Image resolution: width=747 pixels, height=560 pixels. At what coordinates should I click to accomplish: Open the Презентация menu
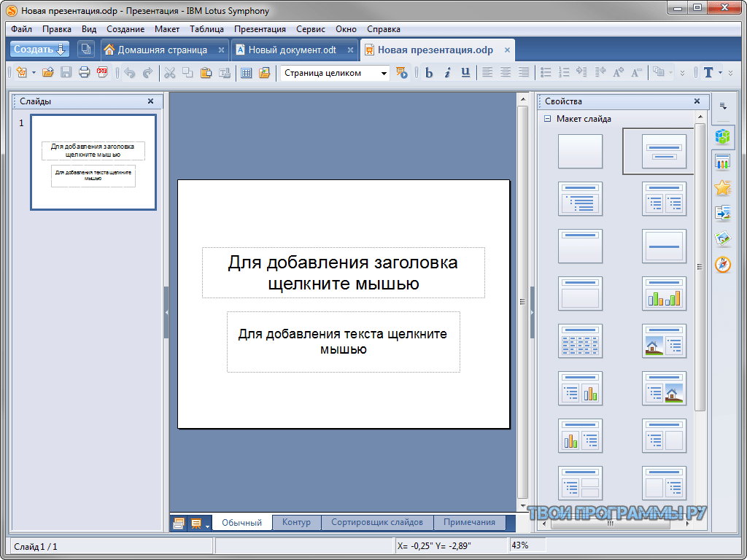[x=260, y=29]
